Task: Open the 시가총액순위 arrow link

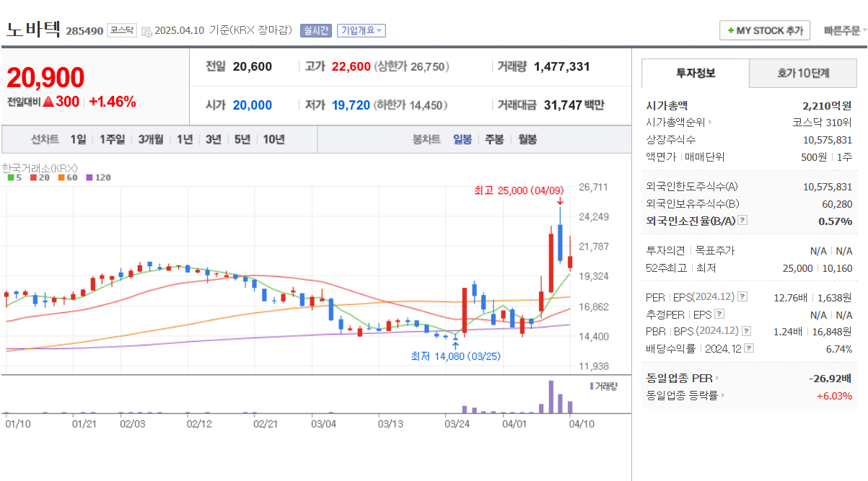Action: (679, 123)
